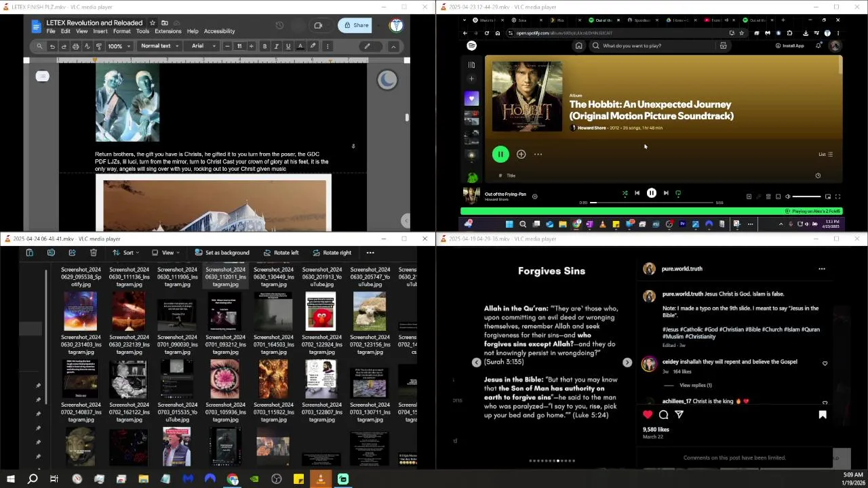Screen dimensions: 868x488
Task: Decrease font size with minus button
Action: click(x=226, y=46)
